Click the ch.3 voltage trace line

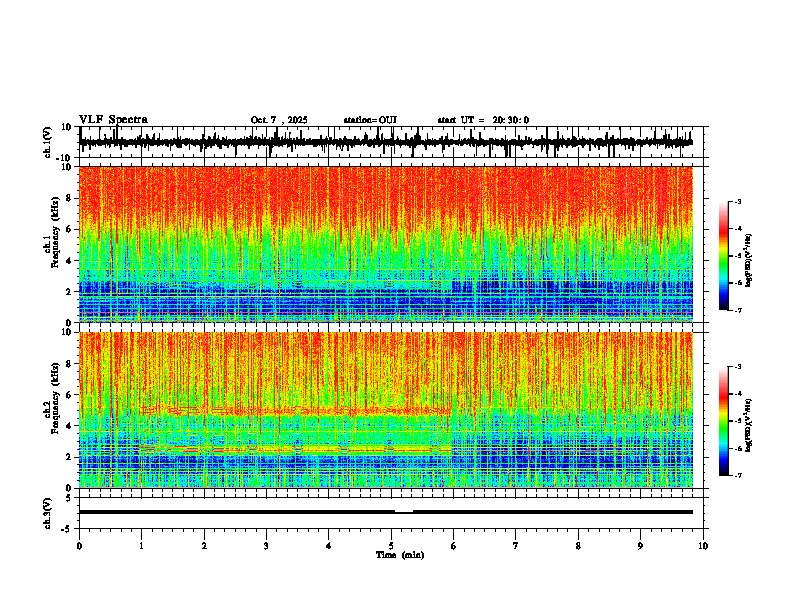click(x=386, y=512)
